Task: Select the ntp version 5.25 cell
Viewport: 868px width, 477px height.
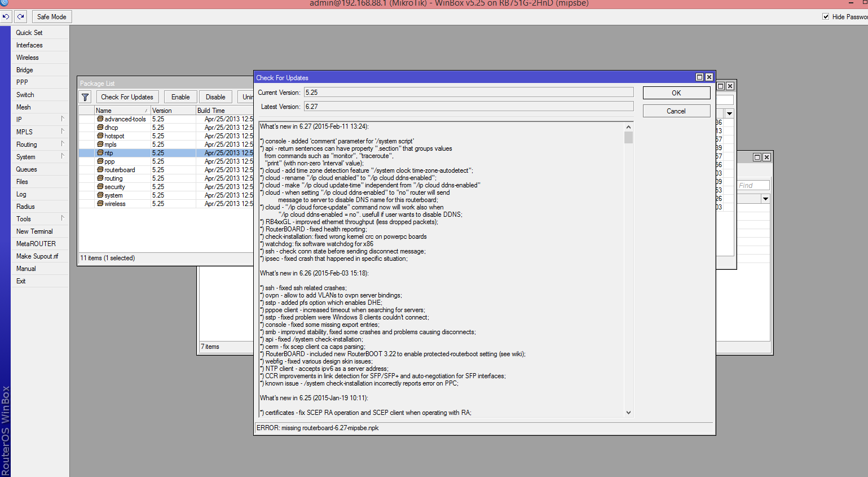Action: (x=173, y=153)
